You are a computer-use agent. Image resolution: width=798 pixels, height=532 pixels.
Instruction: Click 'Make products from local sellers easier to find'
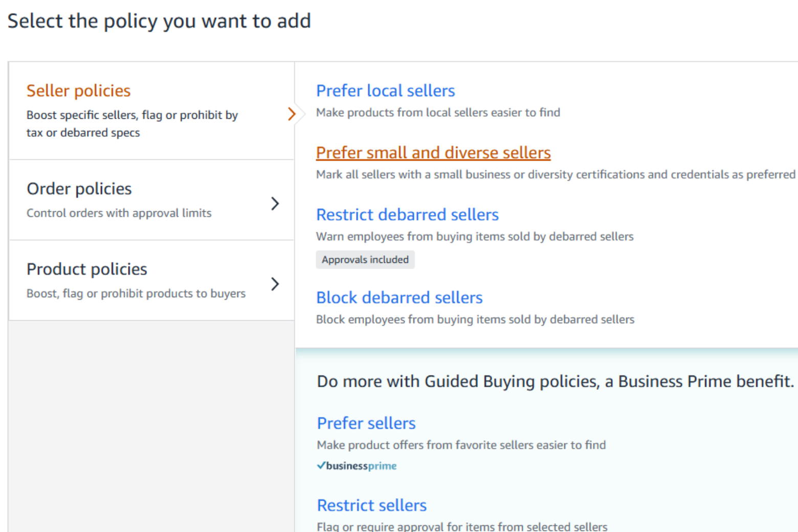tap(438, 113)
